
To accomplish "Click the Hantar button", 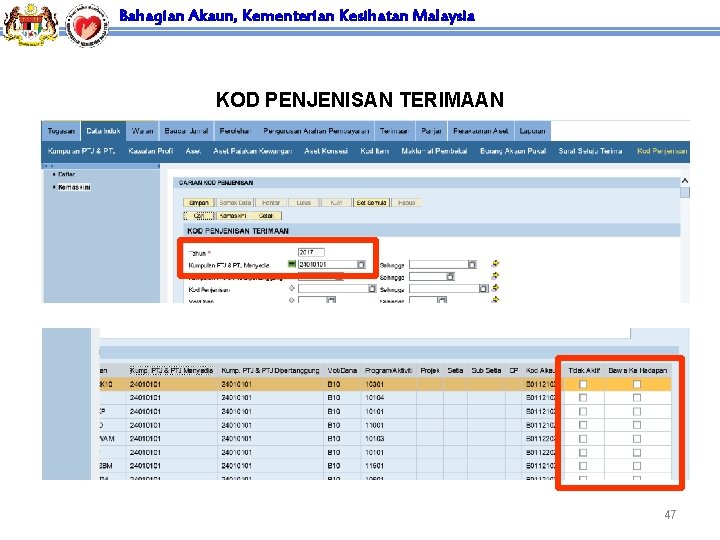I will [271, 202].
